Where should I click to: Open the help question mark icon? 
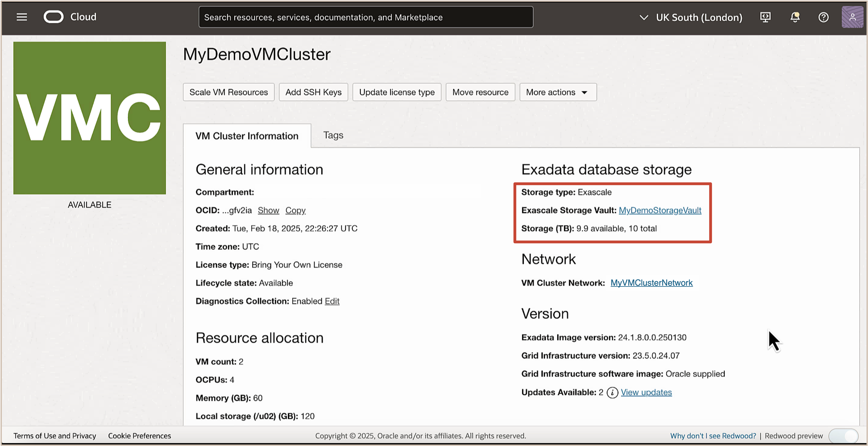pyautogui.click(x=823, y=17)
